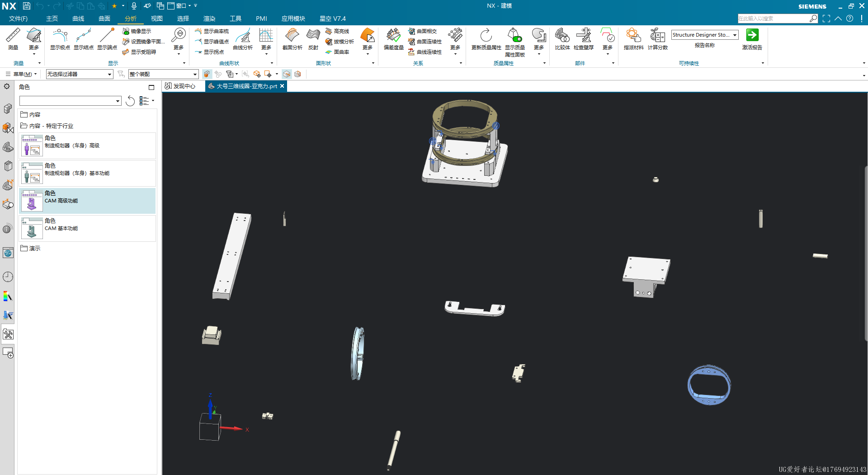The width and height of the screenshot is (868, 475).
Task: Open Deviation Gauge (偏差度量) tool
Action: coord(393,39)
